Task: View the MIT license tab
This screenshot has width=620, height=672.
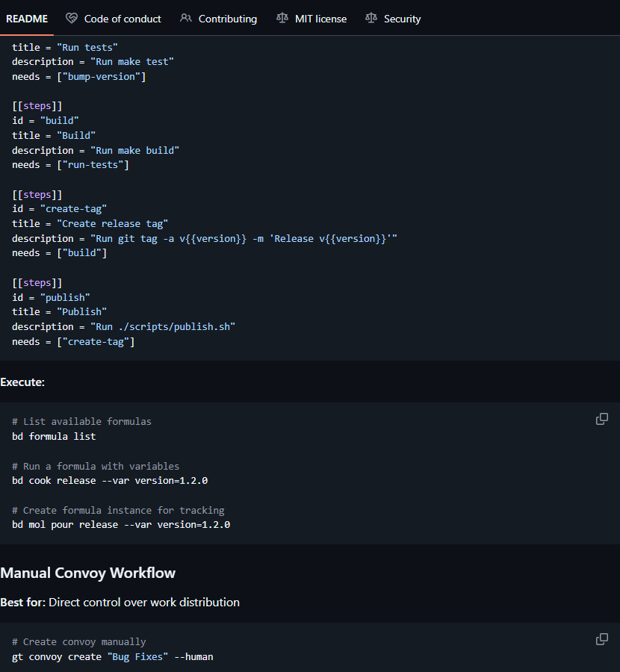Action: pyautogui.click(x=311, y=19)
